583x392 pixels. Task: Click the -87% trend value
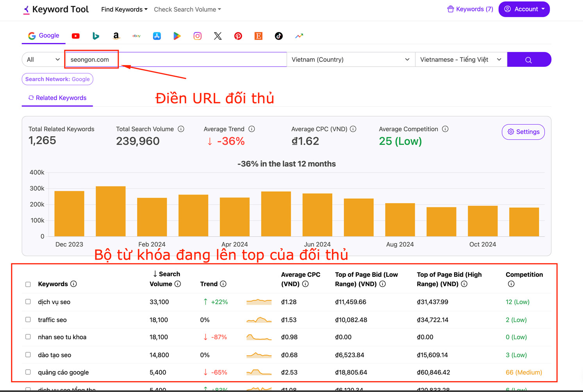215,337
